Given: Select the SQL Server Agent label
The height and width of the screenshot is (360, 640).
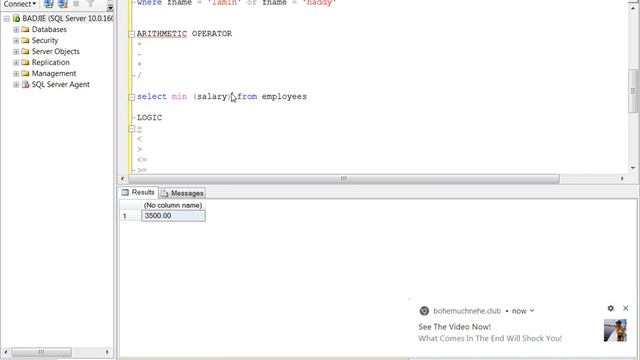Looking at the screenshot, I should pyautogui.click(x=60, y=84).
